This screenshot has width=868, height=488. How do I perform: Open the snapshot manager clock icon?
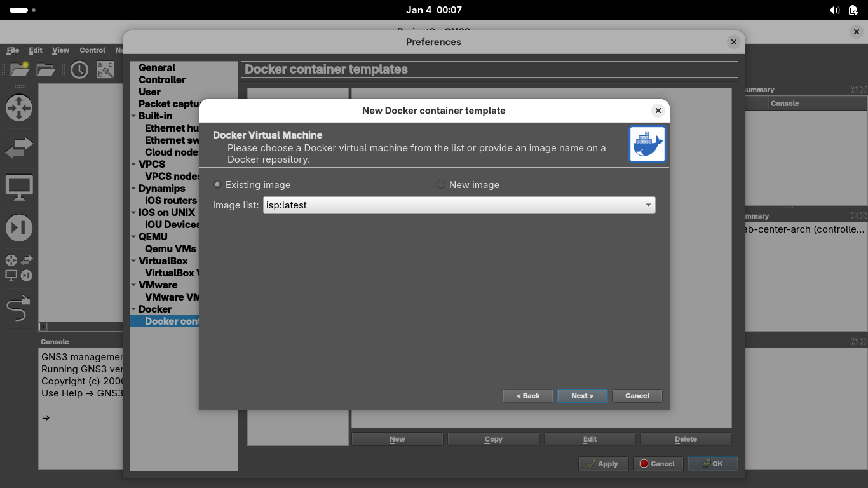click(79, 69)
